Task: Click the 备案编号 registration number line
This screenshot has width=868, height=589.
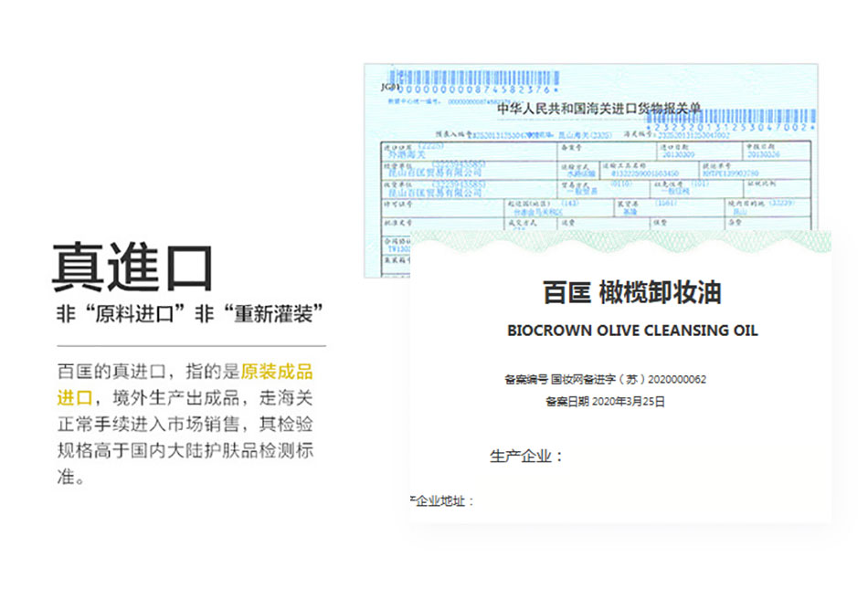Action: [605, 379]
